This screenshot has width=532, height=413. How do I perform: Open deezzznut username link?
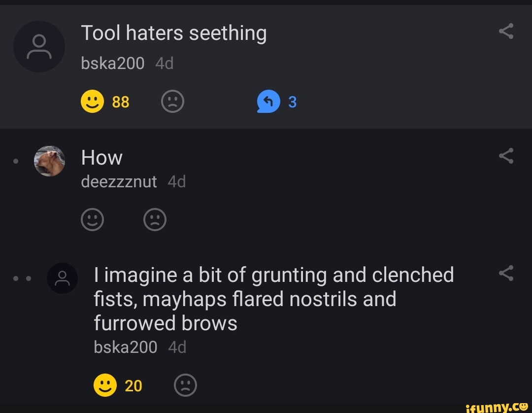click(119, 182)
